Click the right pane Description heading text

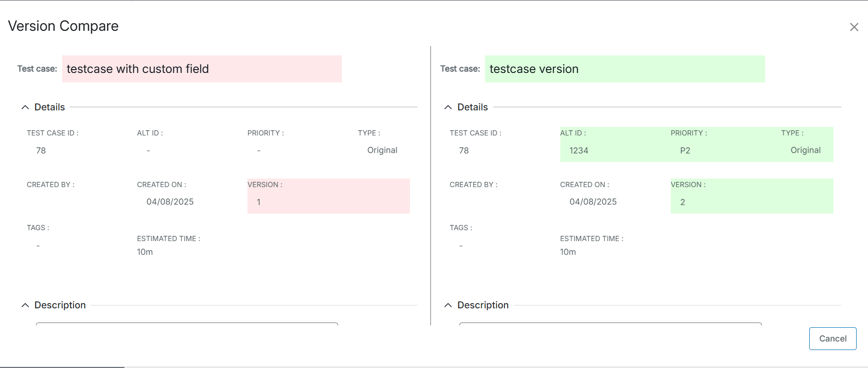[x=483, y=305]
